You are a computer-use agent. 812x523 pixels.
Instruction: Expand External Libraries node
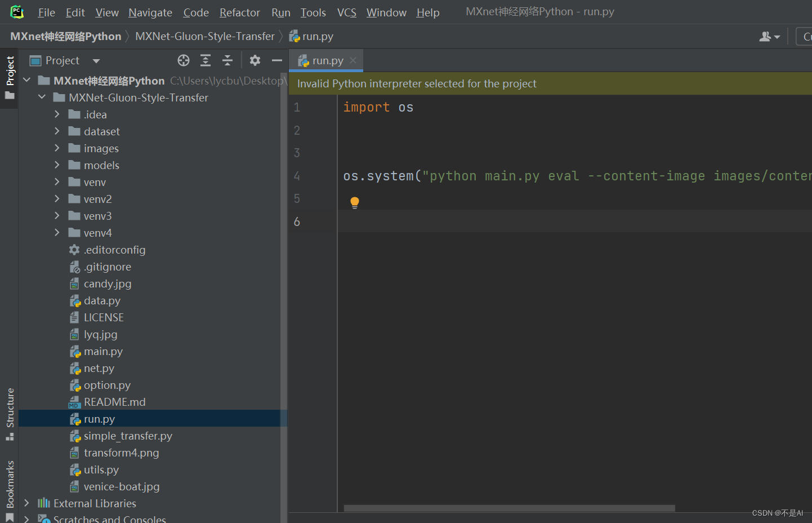26,503
